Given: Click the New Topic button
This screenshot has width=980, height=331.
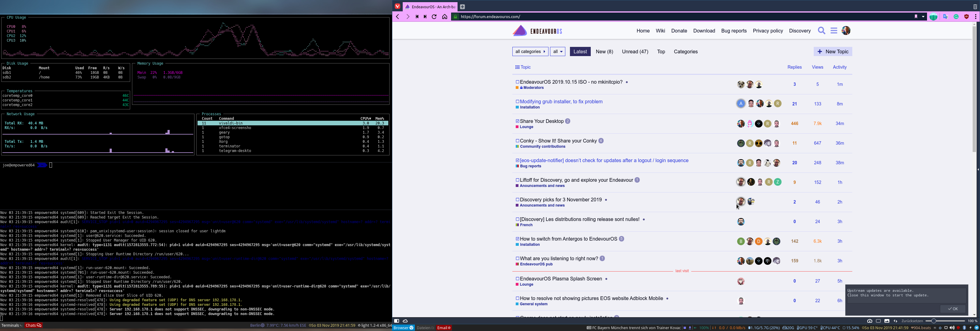Looking at the screenshot, I should coord(833,52).
